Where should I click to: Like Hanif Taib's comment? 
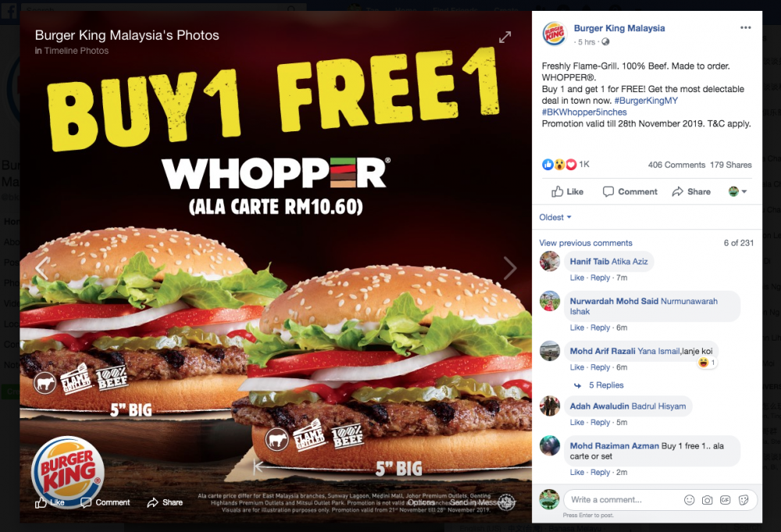[x=577, y=278]
